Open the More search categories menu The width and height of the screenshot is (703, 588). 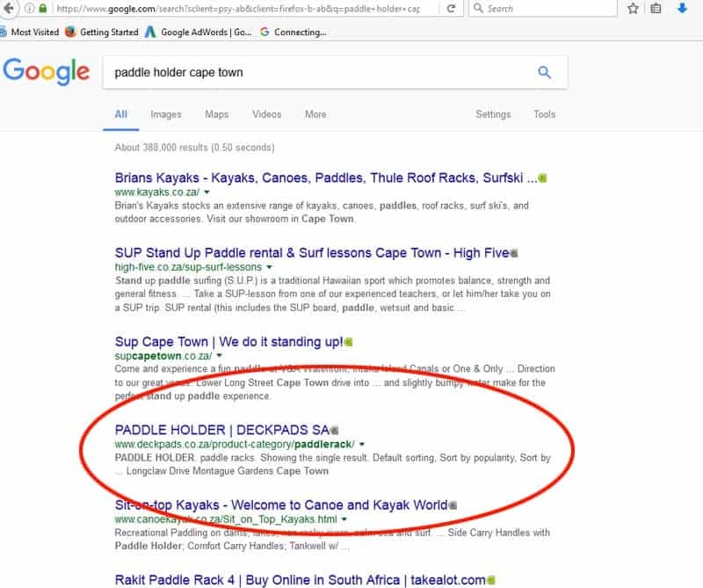click(315, 114)
